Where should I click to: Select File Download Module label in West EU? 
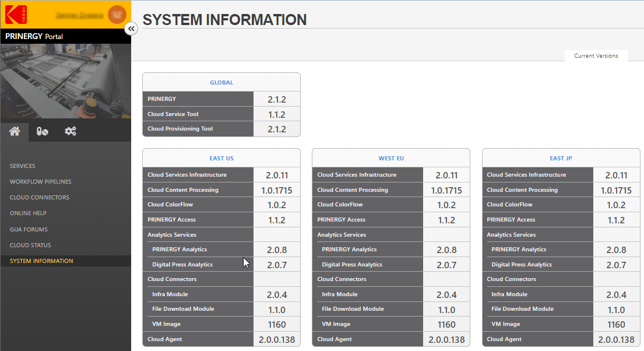pos(353,309)
